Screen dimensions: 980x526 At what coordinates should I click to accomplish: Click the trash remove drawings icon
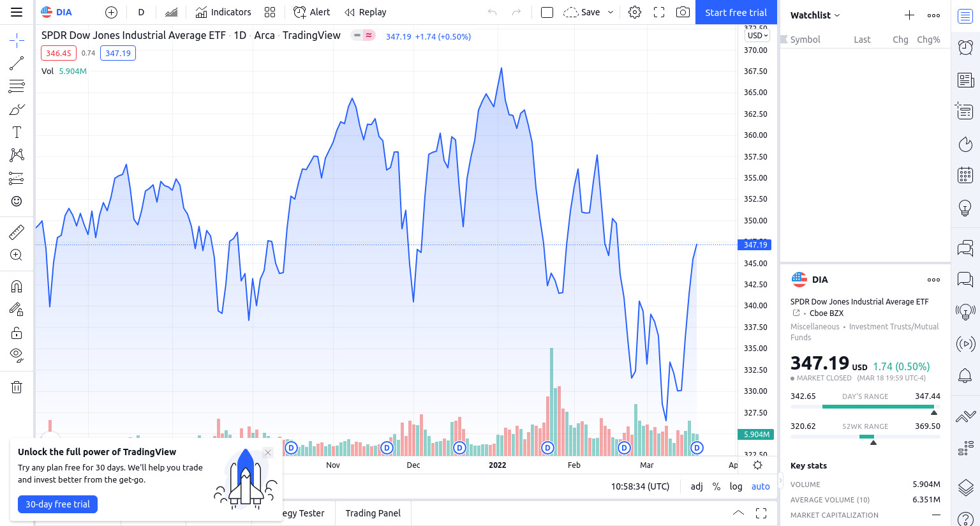click(x=17, y=387)
